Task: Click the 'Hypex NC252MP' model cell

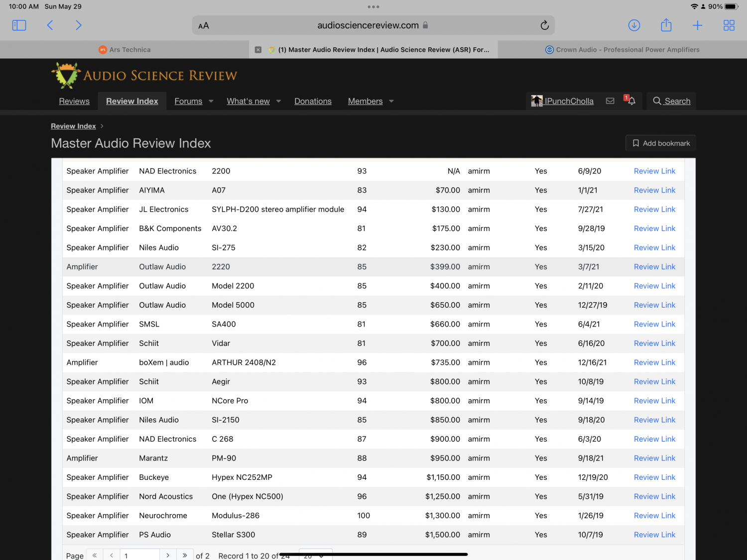Action: click(x=242, y=477)
